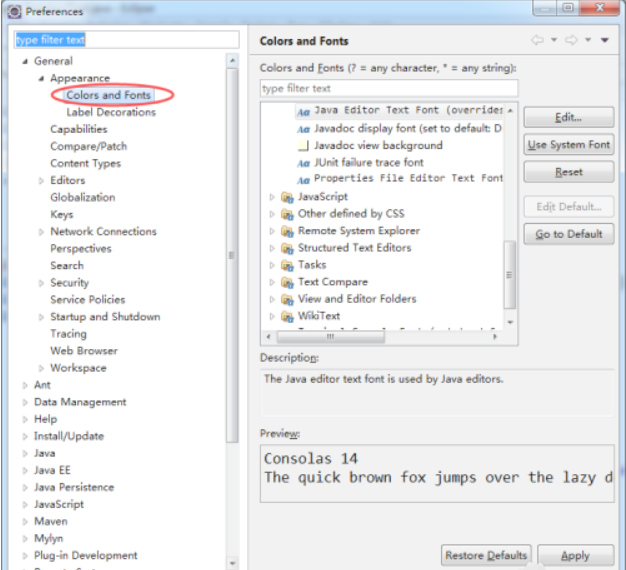The height and width of the screenshot is (570, 626).
Task: Click the colors and fonts filter field
Action: (x=388, y=88)
